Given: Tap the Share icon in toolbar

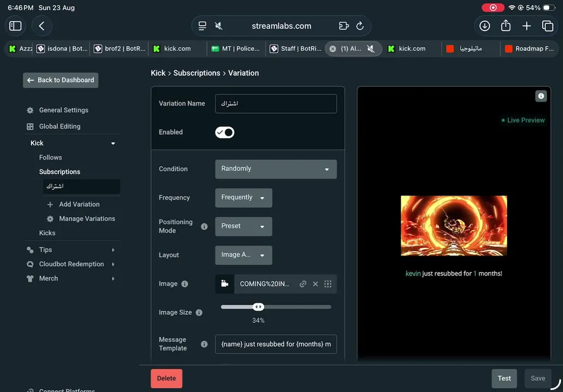Looking at the screenshot, I should pos(505,26).
